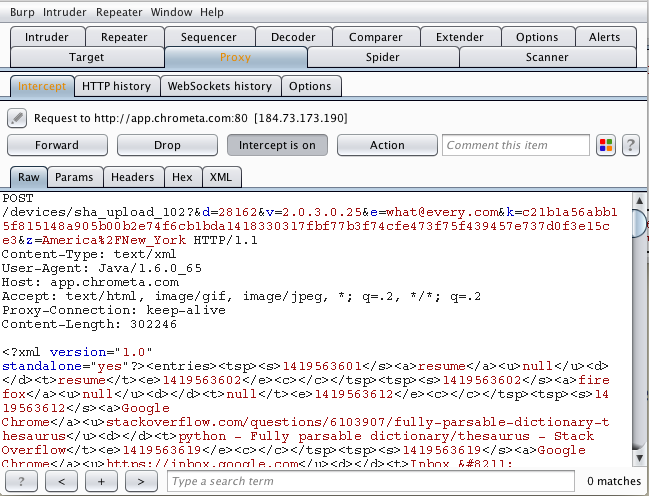
Task: Open the Action dropdown menu
Action: [387, 145]
